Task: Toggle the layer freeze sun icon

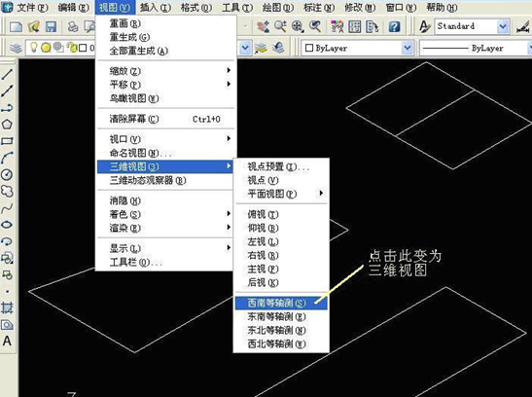Action: point(46,48)
